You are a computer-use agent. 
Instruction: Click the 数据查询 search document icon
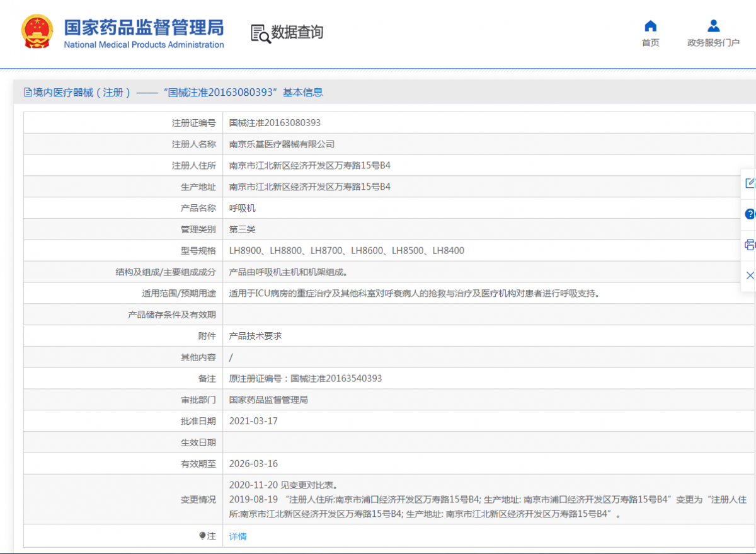[x=260, y=33]
